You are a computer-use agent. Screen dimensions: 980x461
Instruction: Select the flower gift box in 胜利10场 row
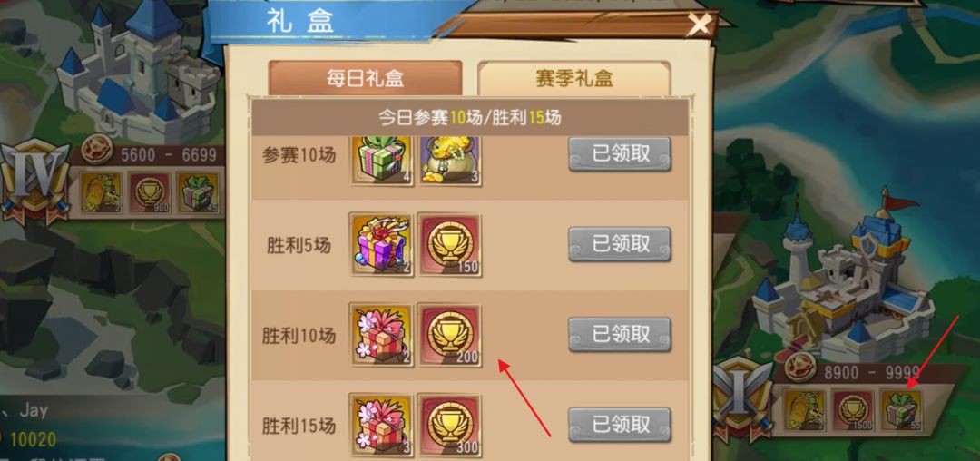tap(382, 336)
